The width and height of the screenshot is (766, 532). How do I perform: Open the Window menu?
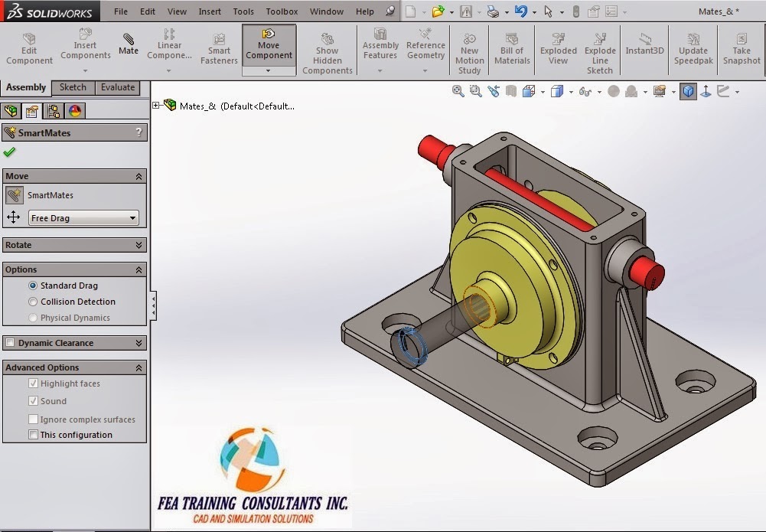click(326, 11)
